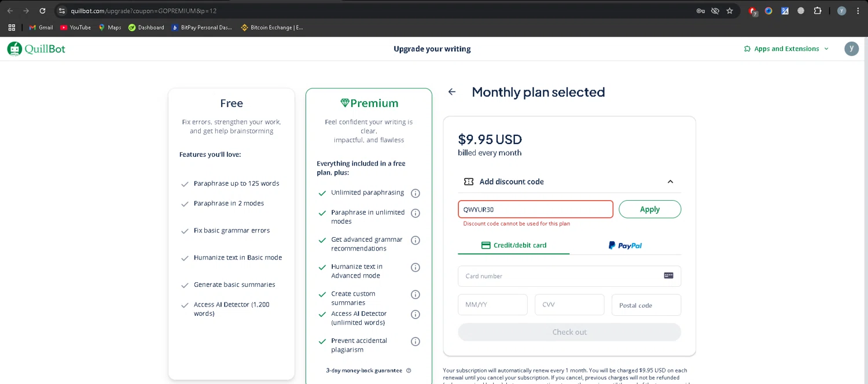This screenshot has height=384, width=868.
Task: Collapse the Add discount code section
Action: 670,182
